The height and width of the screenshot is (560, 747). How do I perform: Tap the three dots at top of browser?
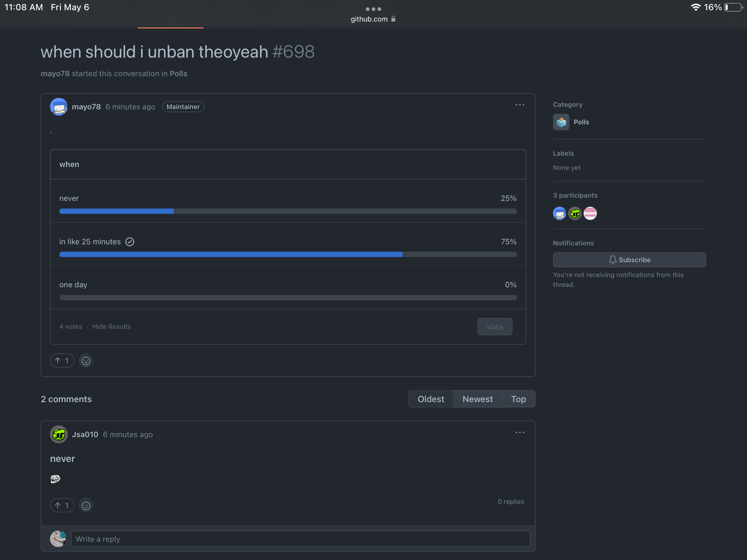click(x=373, y=9)
